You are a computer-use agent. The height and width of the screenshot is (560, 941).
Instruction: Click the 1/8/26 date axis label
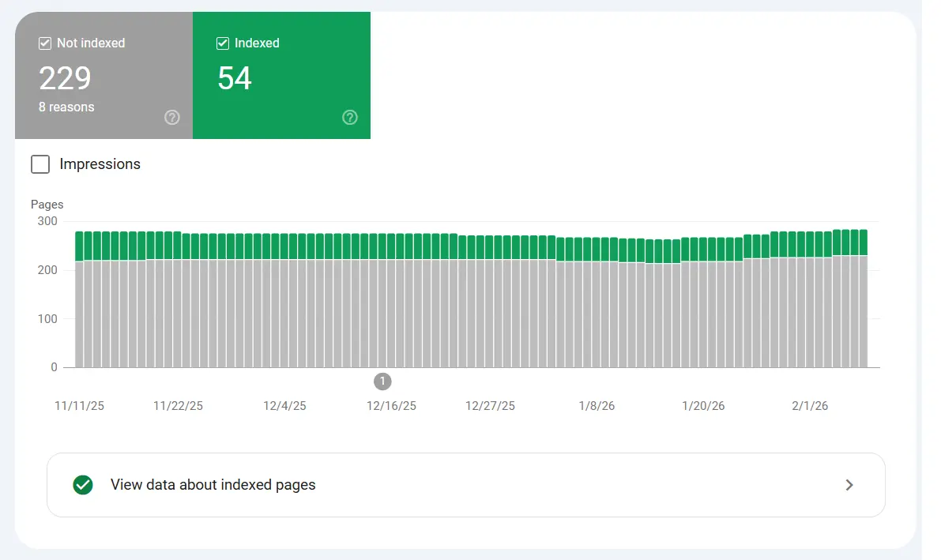pos(597,406)
